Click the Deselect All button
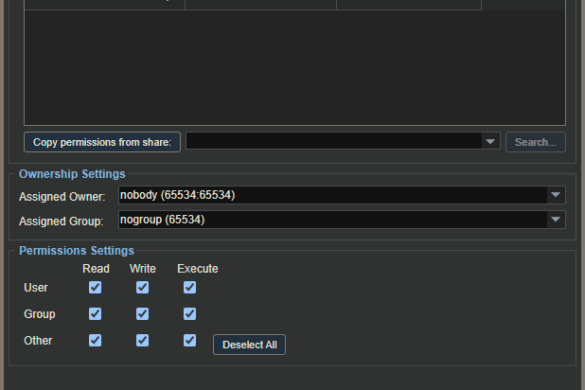 tap(249, 344)
